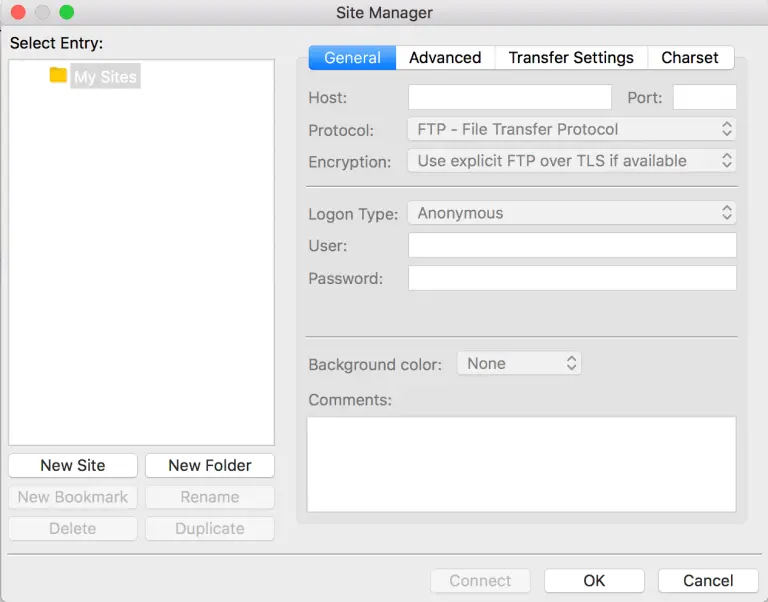Click the New Folder button
Screen dimensions: 768x602
tap(210, 465)
